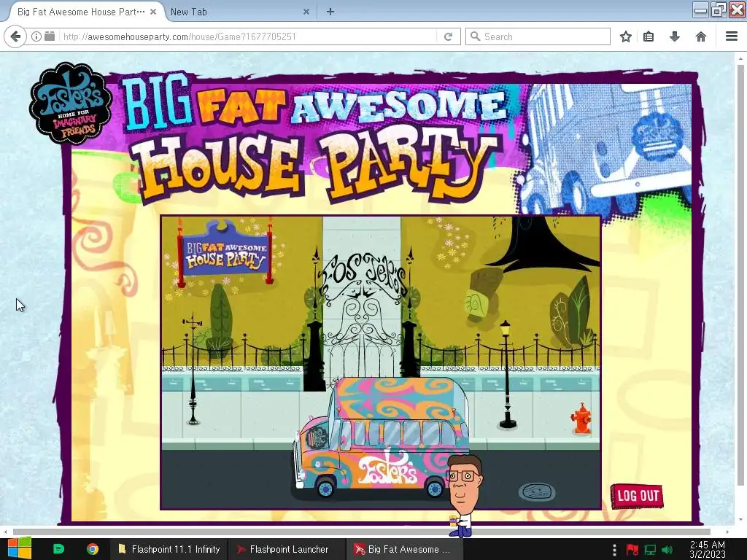
Task: Click the folder icon beside site info
Action: point(50,36)
